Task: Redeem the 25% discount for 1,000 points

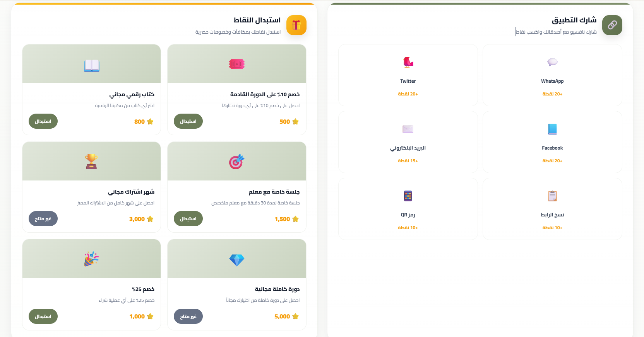Action: pos(43,317)
